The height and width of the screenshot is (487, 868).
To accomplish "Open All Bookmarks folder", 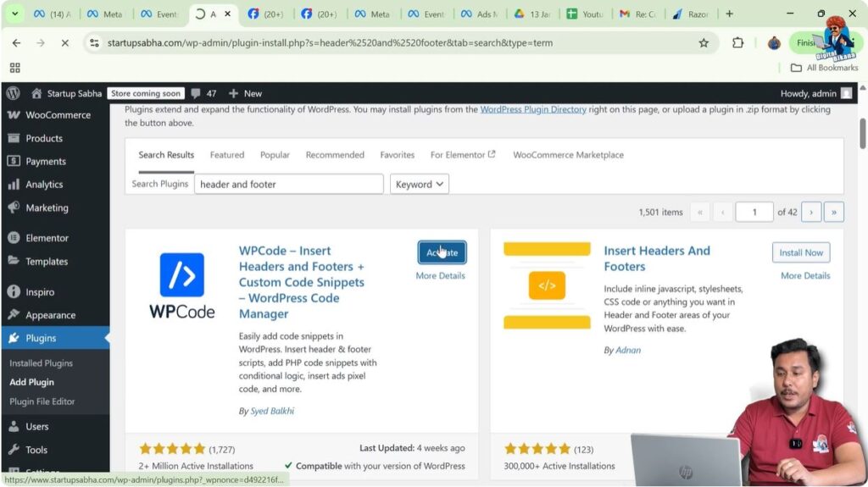I will pos(824,68).
